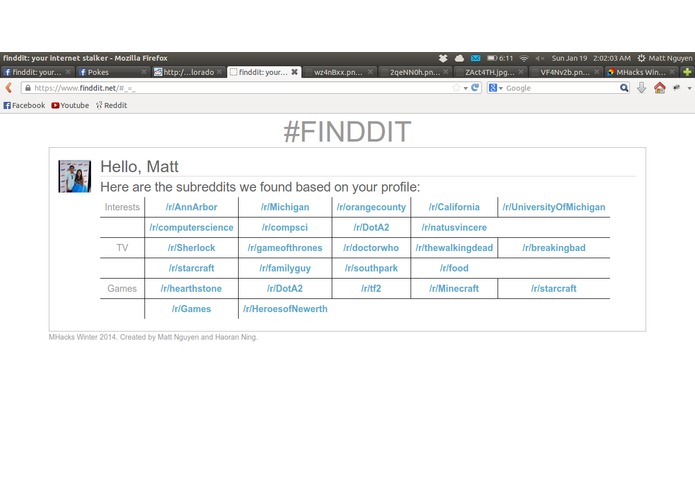The image size is (695, 494).
Task: Open the /r/computerscience link
Action: point(191,227)
